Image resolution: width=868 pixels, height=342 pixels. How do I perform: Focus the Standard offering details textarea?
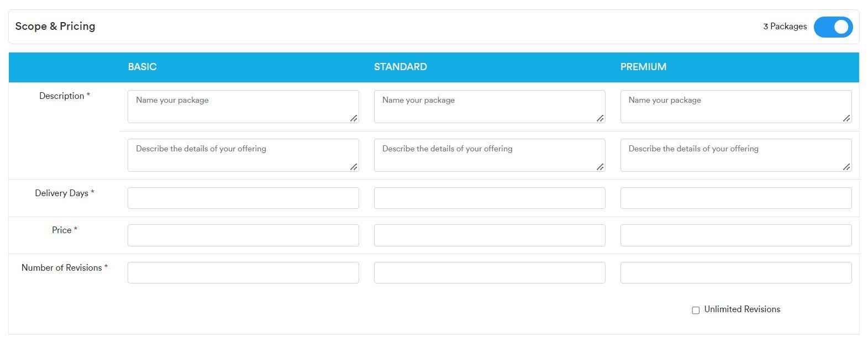click(x=490, y=155)
